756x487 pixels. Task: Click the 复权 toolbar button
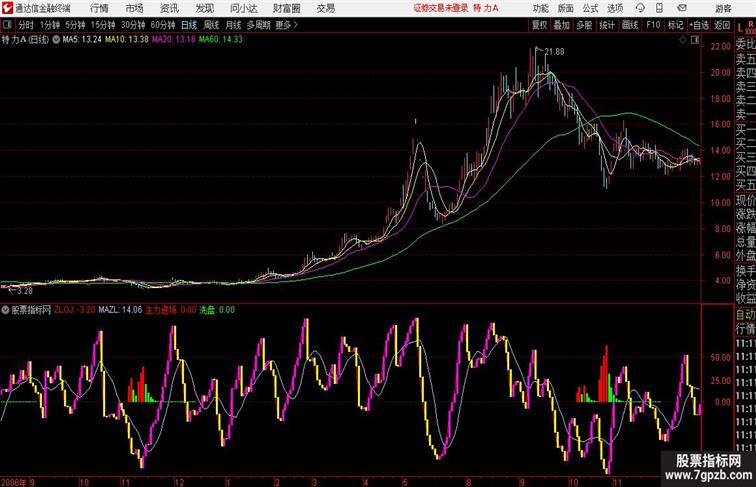coord(539,25)
